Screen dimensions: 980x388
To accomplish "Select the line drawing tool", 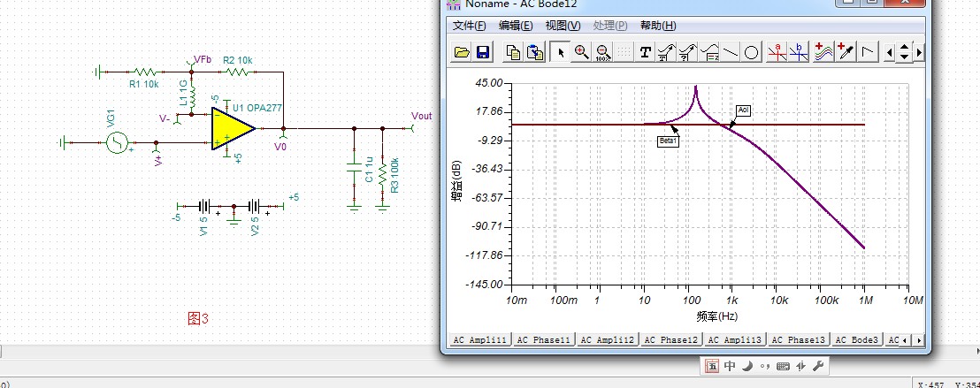I will click(x=730, y=52).
